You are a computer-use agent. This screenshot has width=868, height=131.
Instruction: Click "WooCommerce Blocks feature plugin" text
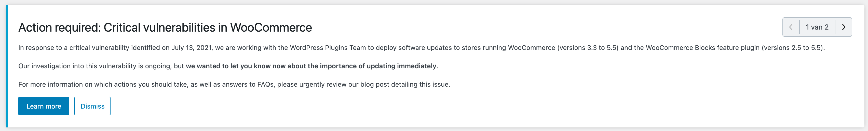(x=702, y=48)
